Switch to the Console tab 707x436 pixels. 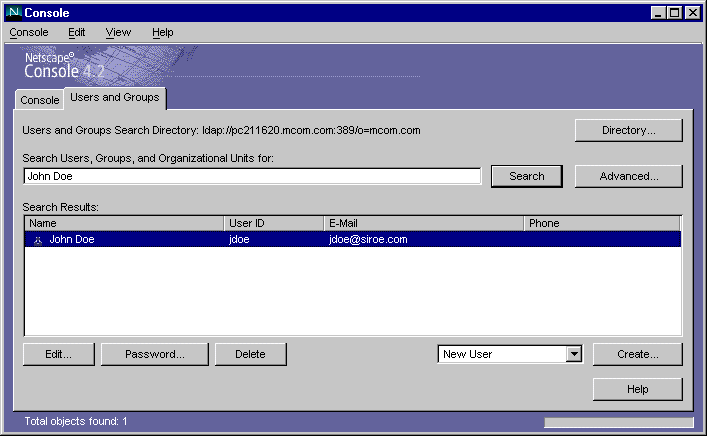[40, 100]
